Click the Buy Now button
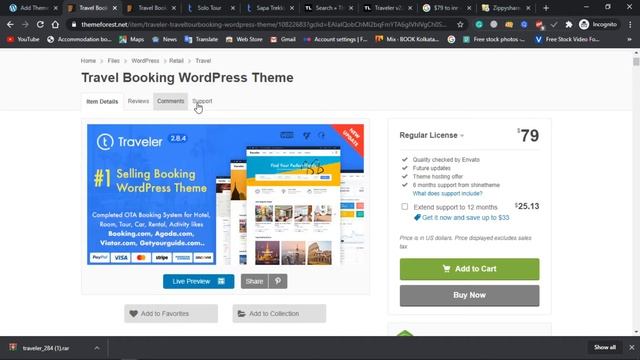 [x=469, y=295]
